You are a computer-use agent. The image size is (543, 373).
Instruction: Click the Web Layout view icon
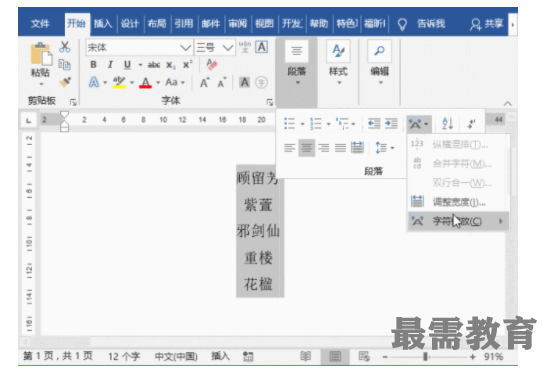pyautogui.click(x=364, y=356)
